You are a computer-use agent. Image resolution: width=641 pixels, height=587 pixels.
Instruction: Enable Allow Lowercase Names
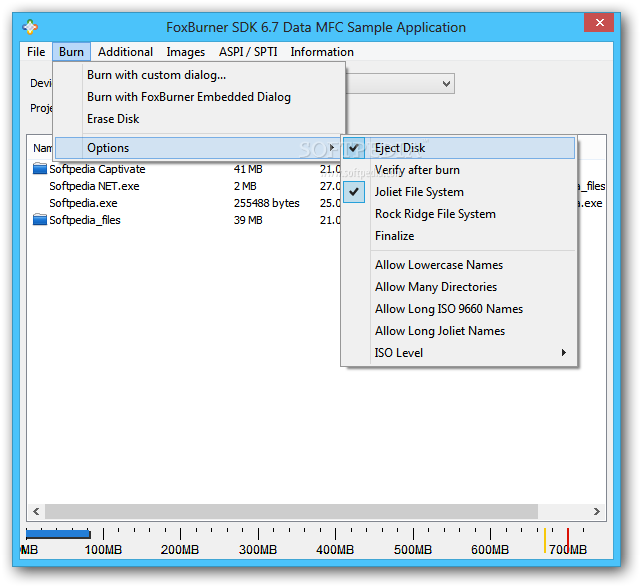pos(459,265)
